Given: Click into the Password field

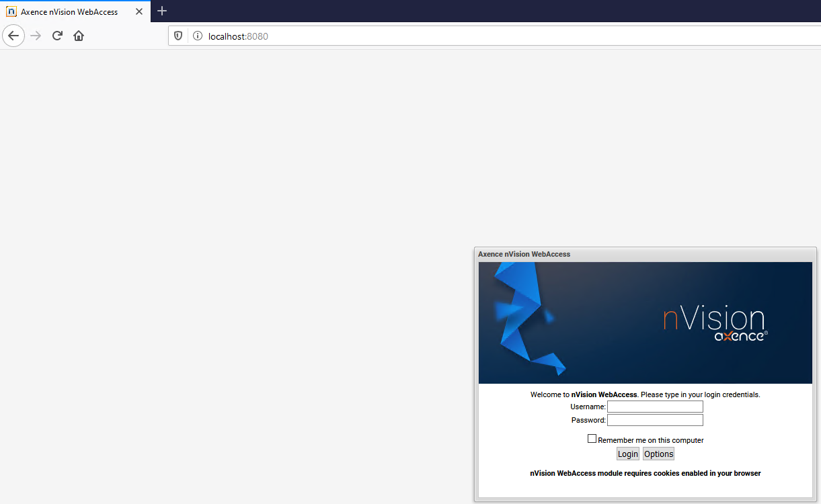Looking at the screenshot, I should point(655,420).
